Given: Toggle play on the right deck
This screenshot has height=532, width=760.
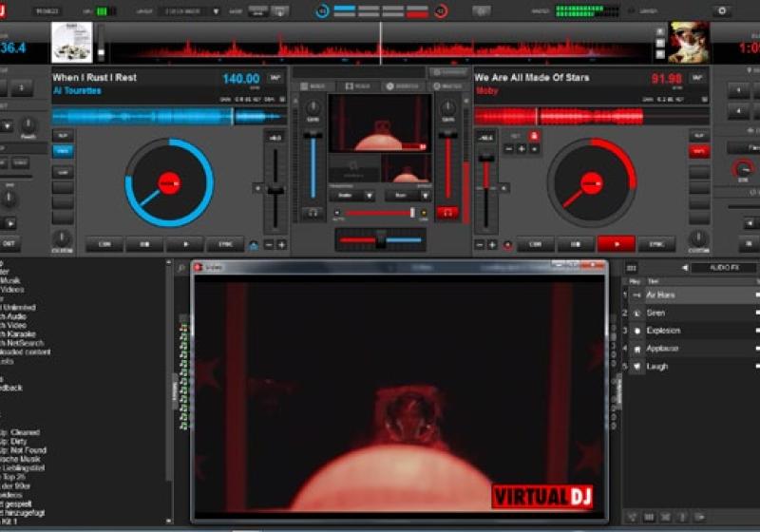Looking at the screenshot, I should point(616,244).
